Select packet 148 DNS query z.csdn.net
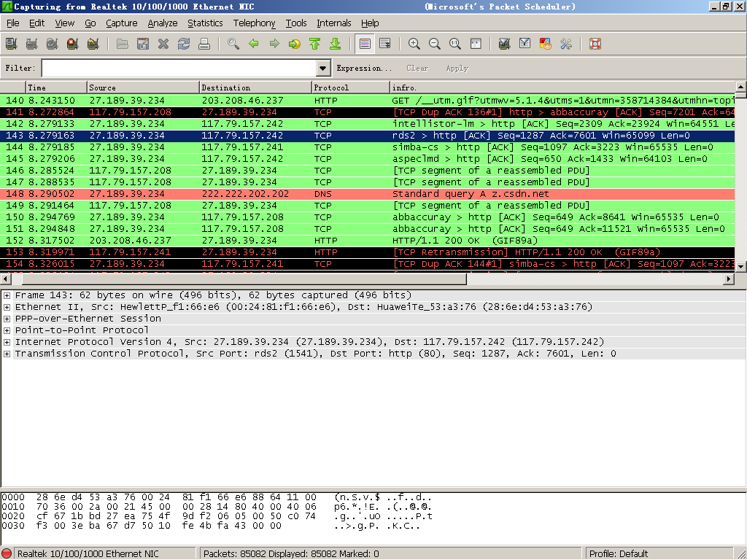The width and height of the screenshot is (747, 560). (x=368, y=194)
